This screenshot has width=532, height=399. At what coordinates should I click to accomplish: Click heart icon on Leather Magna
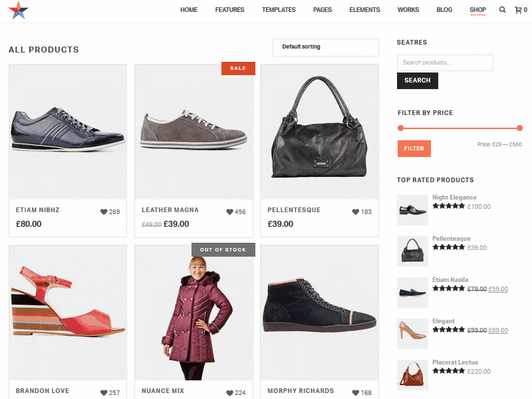coord(229,212)
